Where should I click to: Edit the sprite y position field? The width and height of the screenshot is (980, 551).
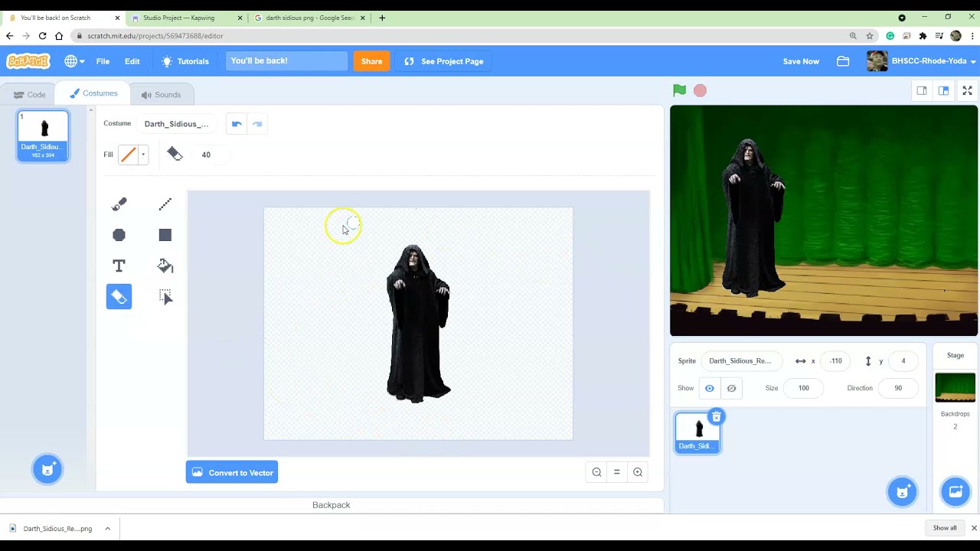point(903,361)
